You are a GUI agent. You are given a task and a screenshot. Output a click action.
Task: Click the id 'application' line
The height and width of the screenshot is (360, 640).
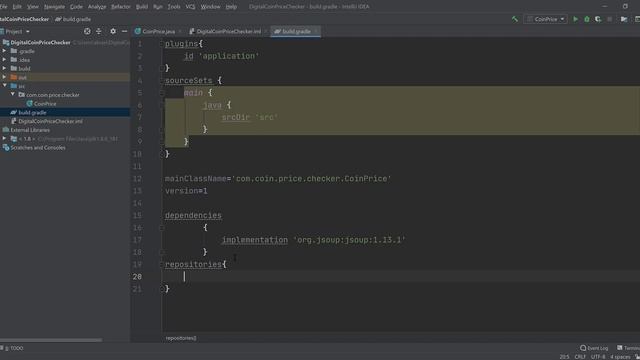point(221,56)
